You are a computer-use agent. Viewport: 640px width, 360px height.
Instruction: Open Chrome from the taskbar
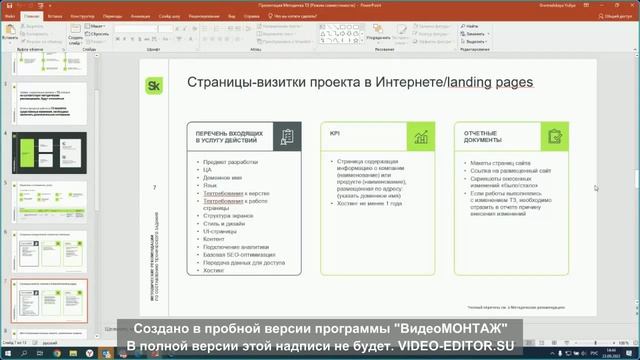57,353
